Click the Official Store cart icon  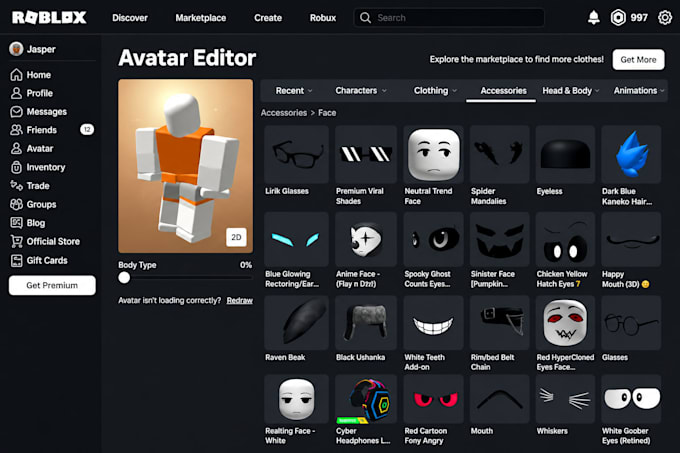coord(16,241)
